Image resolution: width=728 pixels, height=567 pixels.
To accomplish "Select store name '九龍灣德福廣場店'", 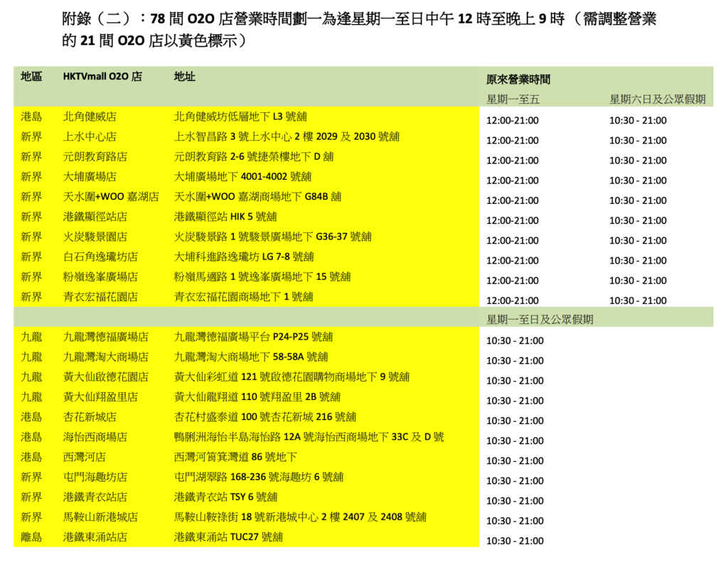I will (106, 336).
